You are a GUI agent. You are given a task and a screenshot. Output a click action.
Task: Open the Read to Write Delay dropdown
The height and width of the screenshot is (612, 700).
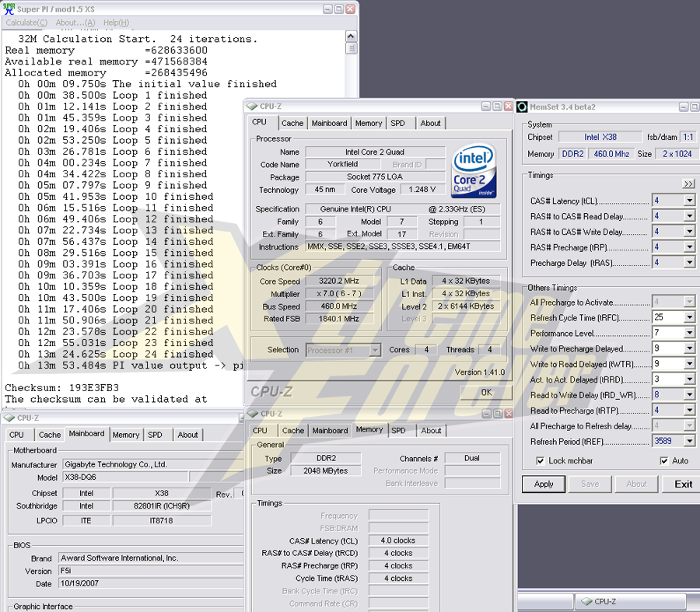click(x=689, y=394)
